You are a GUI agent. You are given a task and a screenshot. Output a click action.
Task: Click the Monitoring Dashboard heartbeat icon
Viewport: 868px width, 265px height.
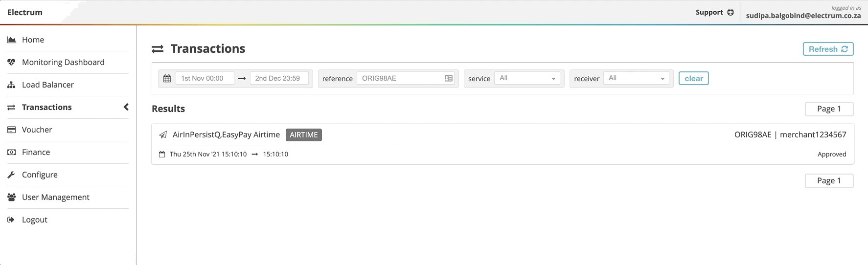(11, 62)
